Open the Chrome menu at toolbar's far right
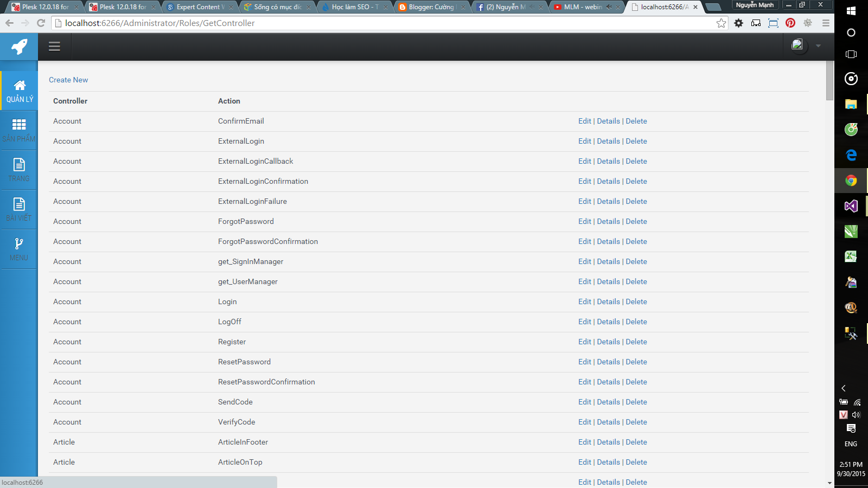This screenshot has height=488, width=868. 826,23
